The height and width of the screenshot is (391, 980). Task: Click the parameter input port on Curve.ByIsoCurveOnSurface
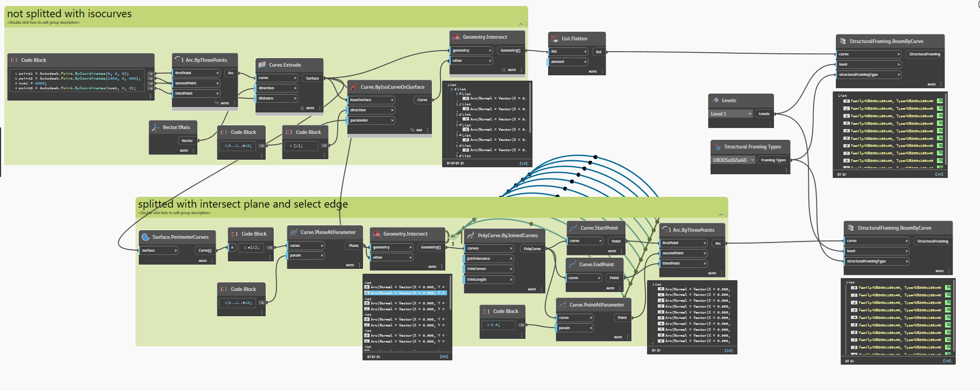[x=371, y=120]
